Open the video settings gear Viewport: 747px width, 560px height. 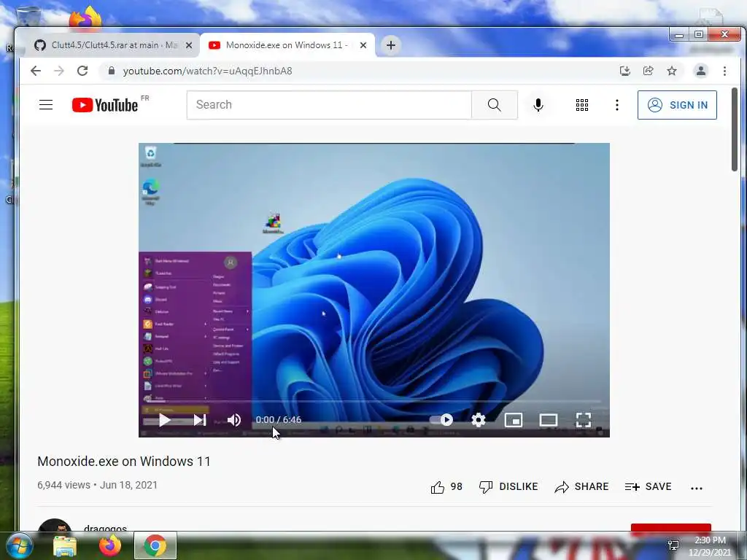(x=479, y=420)
